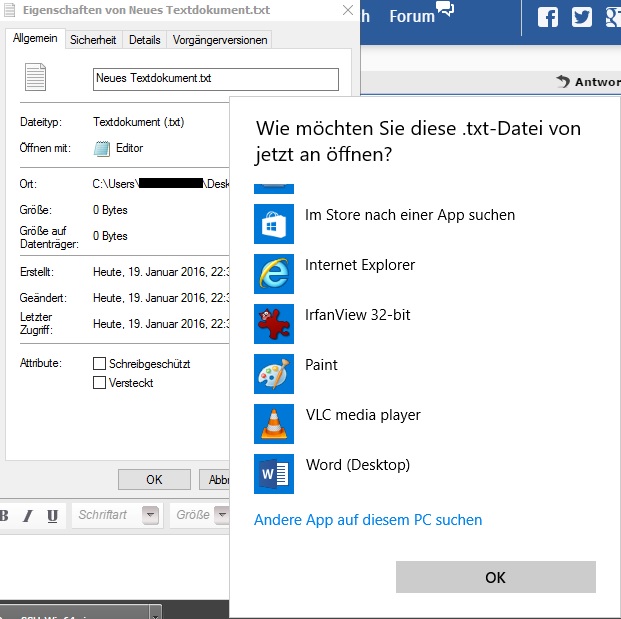621x619 pixels.
Task: Click the Größe auf Datenträger '0 Bytes' value
Action: tap(110, 236)
